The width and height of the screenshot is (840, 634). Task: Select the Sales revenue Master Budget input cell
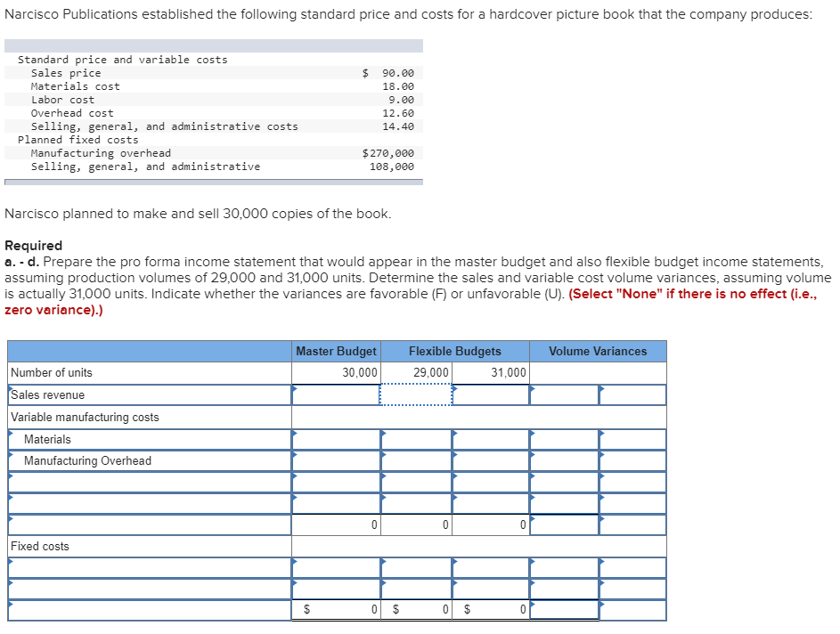[x=336, y=394]
